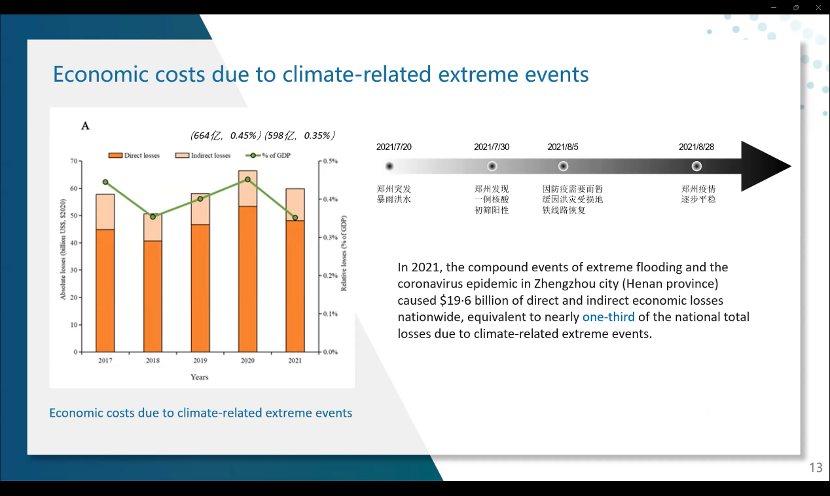
Task: Click the Direct losses legend swatch
Action: click(115, 155)
